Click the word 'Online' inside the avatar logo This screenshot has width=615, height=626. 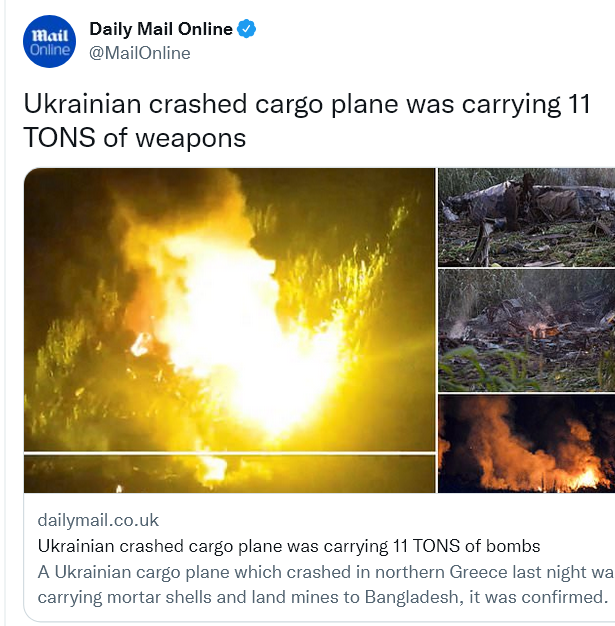50,50
